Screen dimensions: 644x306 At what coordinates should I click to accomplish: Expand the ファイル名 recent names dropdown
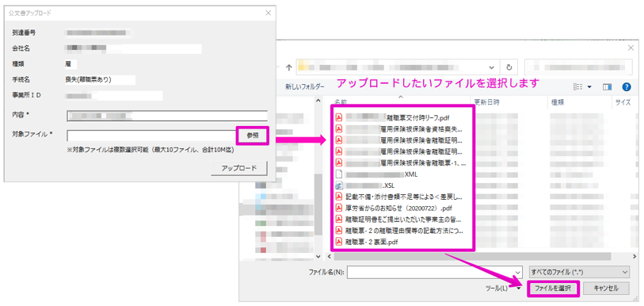[x=517, y=272]
